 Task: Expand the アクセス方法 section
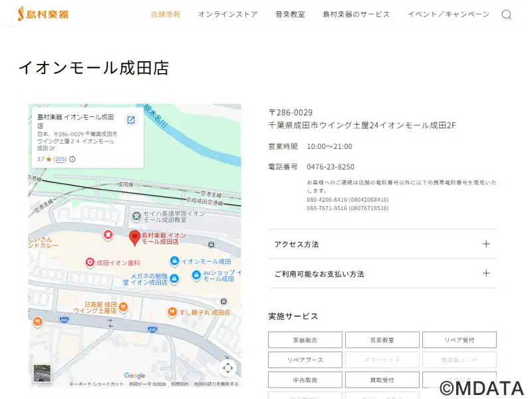click(x=382, y=244)
